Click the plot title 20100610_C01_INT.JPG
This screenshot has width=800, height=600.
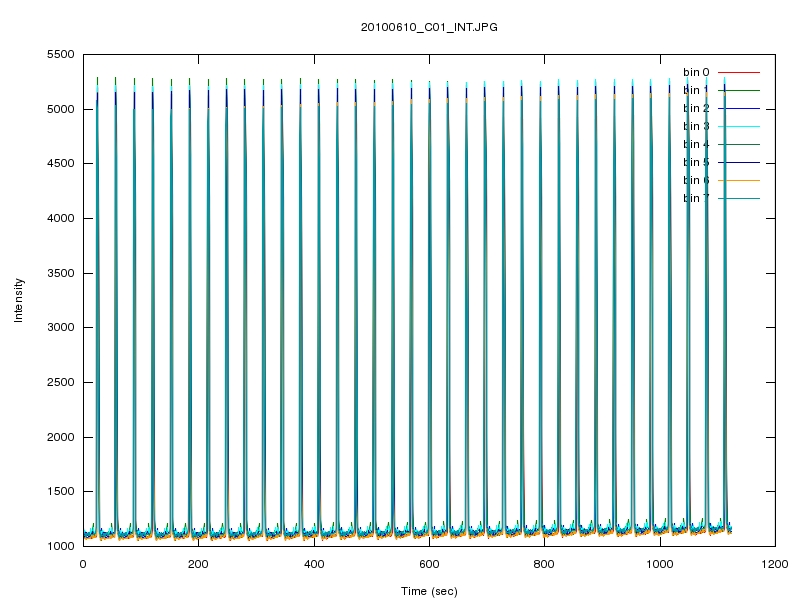[x=429, y=28]
